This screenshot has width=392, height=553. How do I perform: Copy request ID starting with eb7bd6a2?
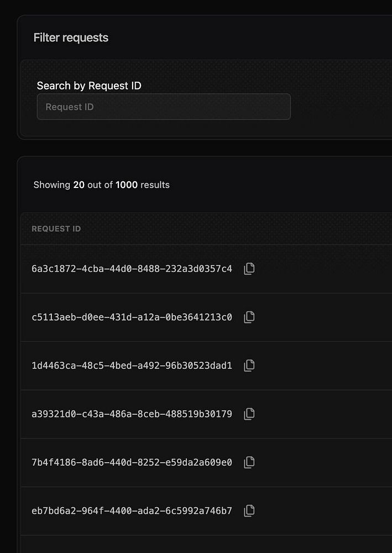[x=249, y=510]
